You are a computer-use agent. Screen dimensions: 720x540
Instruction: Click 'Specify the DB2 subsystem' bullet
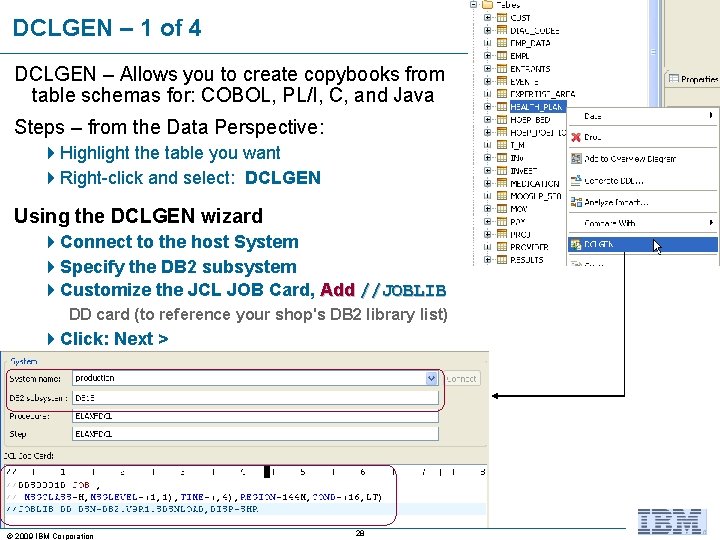(178, 267)
